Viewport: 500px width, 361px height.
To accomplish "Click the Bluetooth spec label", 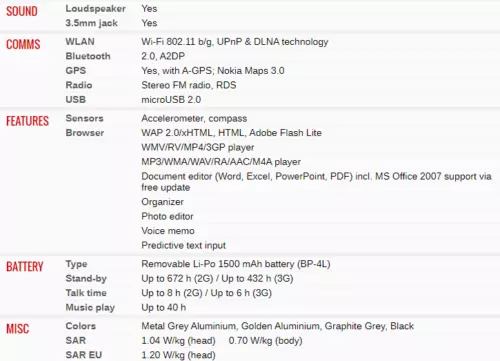I will 88,56.
